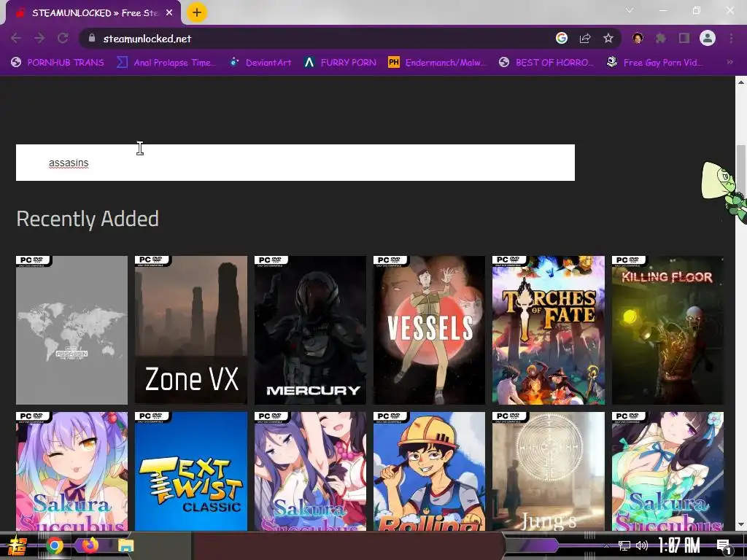Show hidden bookmarks with the double chevron
The height and width of the screenshot is (560, 747).
coord(729,62)
